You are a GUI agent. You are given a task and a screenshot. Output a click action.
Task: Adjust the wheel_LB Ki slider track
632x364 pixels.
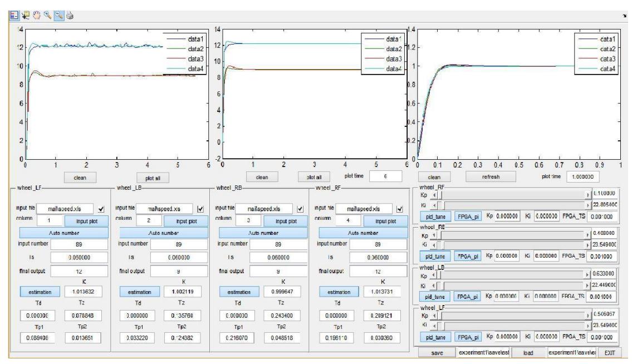(x=511, y=286)
